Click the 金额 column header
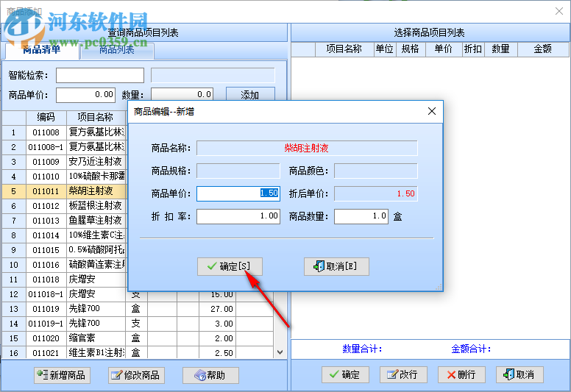This screenshot has width=571, height=392. (543, 49)
